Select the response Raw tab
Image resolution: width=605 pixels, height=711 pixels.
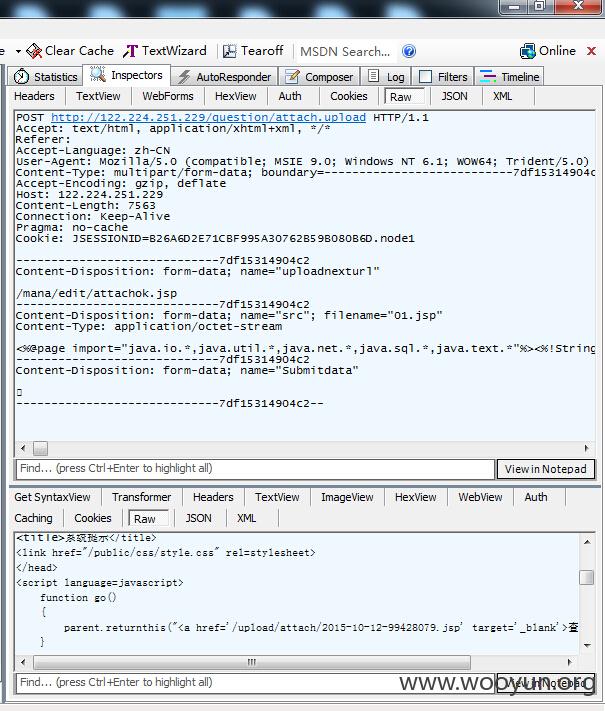point(148,518)
